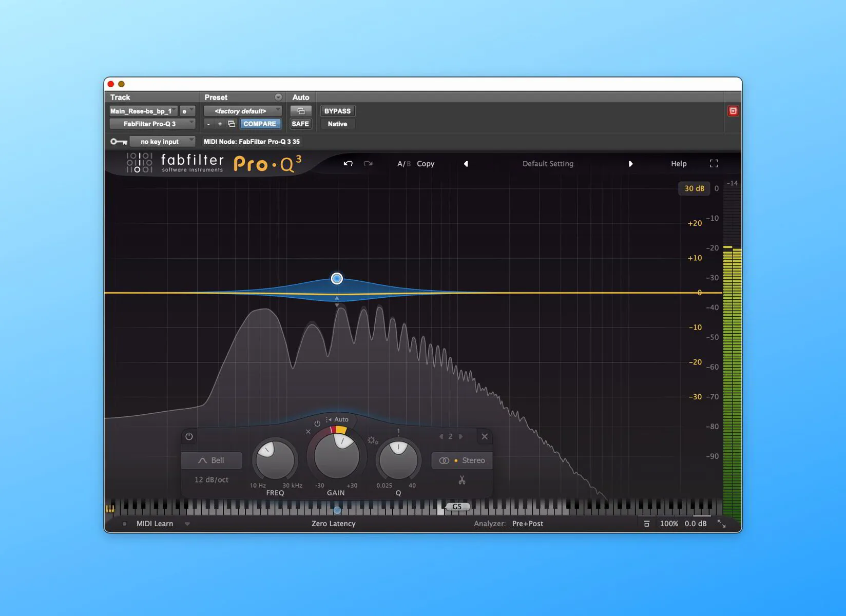The image size is (846, 616).
Task: Open the MIDI Learn dropdown
Action: coord(187,523)
